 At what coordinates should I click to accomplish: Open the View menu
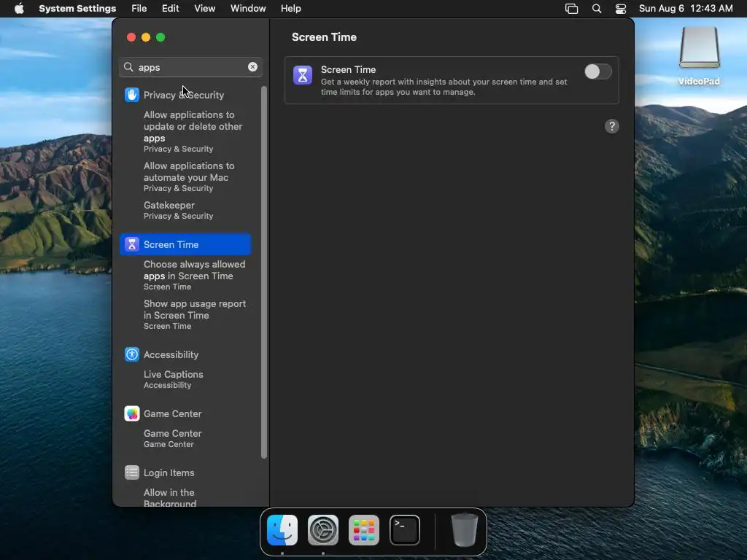pyautogui.click(x=204, y=9)
